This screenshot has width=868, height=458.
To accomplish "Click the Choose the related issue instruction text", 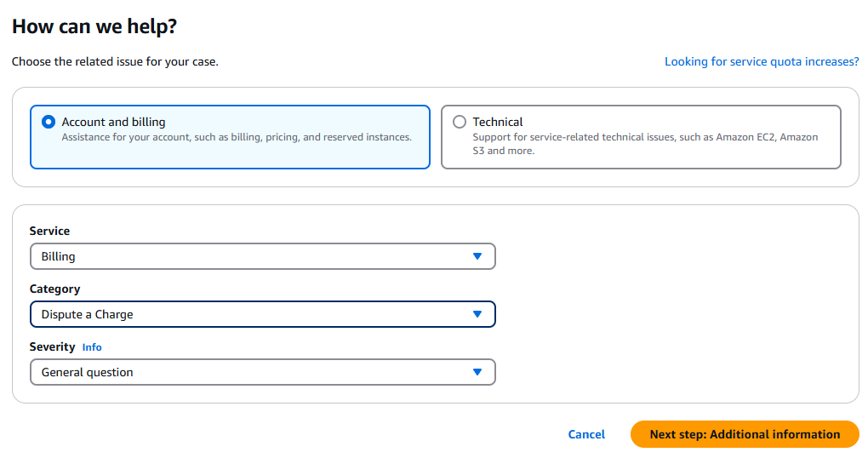I will pos(115,61).
